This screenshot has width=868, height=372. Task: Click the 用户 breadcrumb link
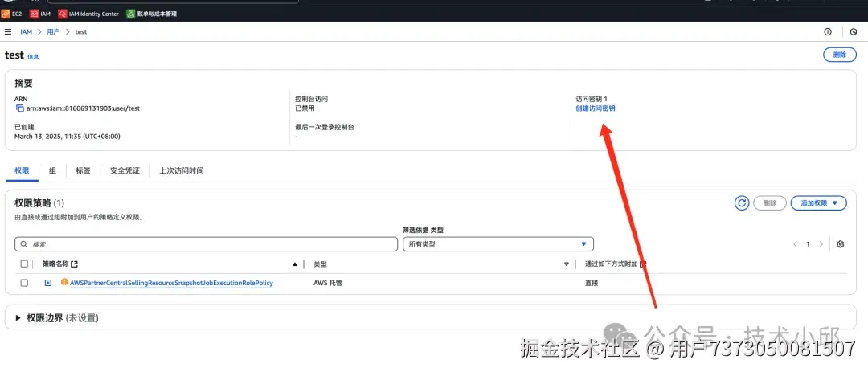[53, 31]
